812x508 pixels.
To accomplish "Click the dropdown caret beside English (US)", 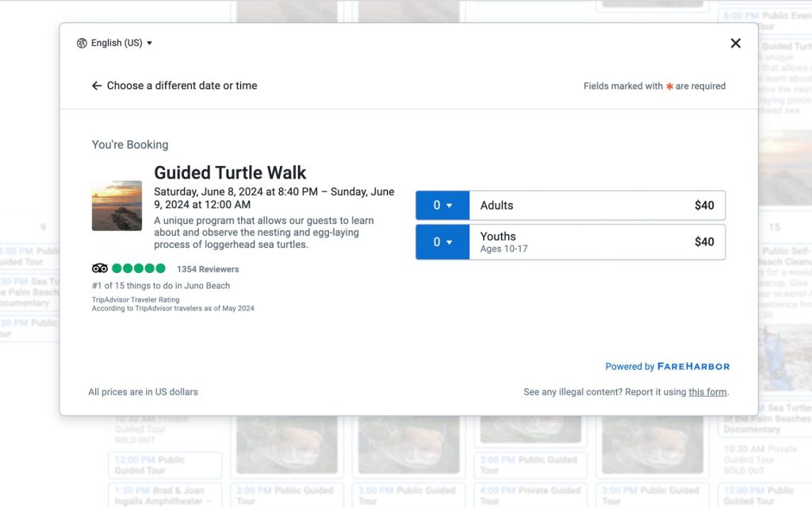I will (149, 43).
